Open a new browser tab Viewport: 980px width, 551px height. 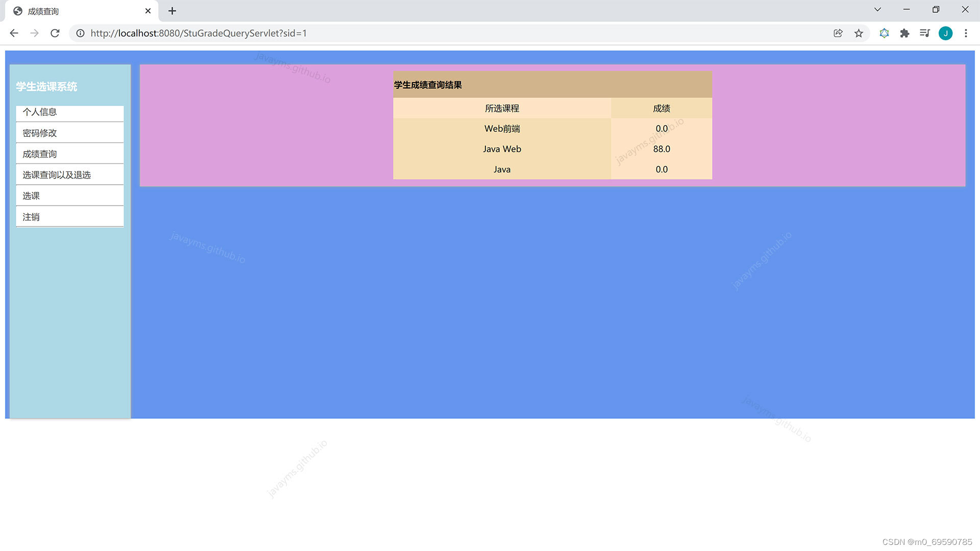[172, 11]
